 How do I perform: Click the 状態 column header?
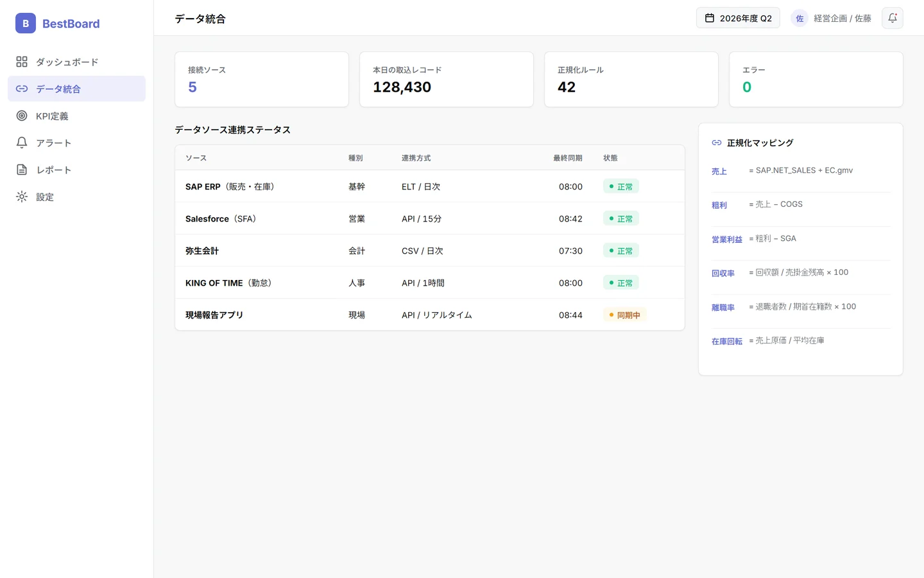click(x=610, y=158)
